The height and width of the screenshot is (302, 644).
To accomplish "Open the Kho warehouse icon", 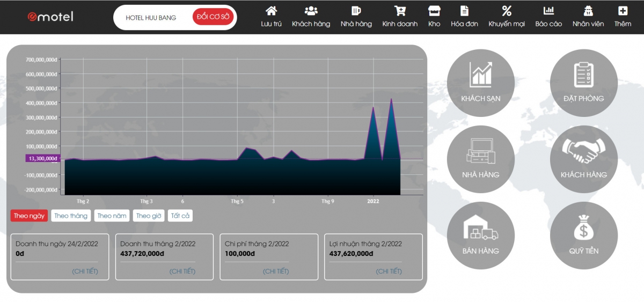I will pyautogui.click(x=434, y=12).
